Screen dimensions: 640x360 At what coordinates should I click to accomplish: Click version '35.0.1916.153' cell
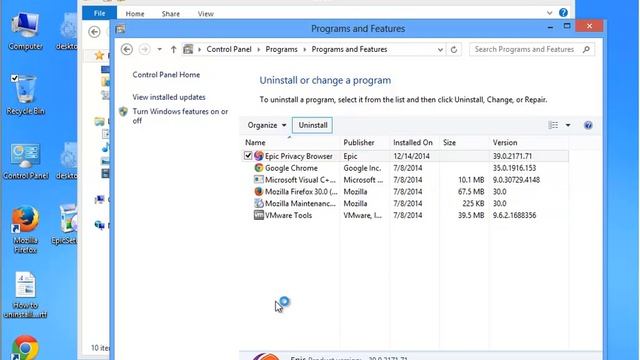coord(514,168)
